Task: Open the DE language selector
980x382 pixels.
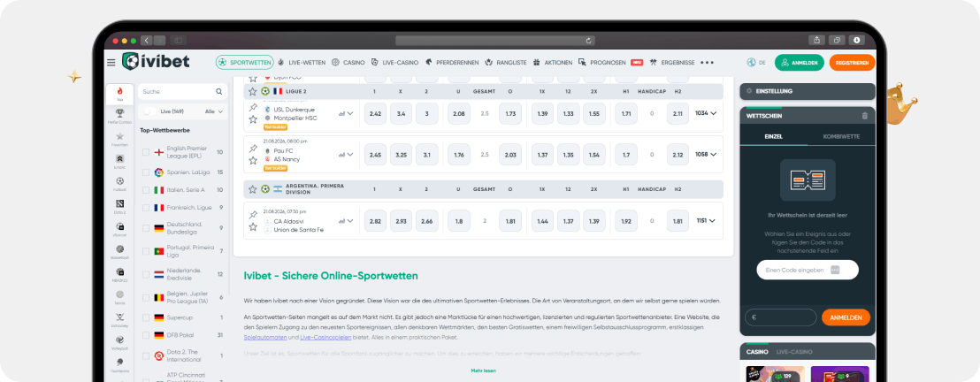Action: (756, 63)
